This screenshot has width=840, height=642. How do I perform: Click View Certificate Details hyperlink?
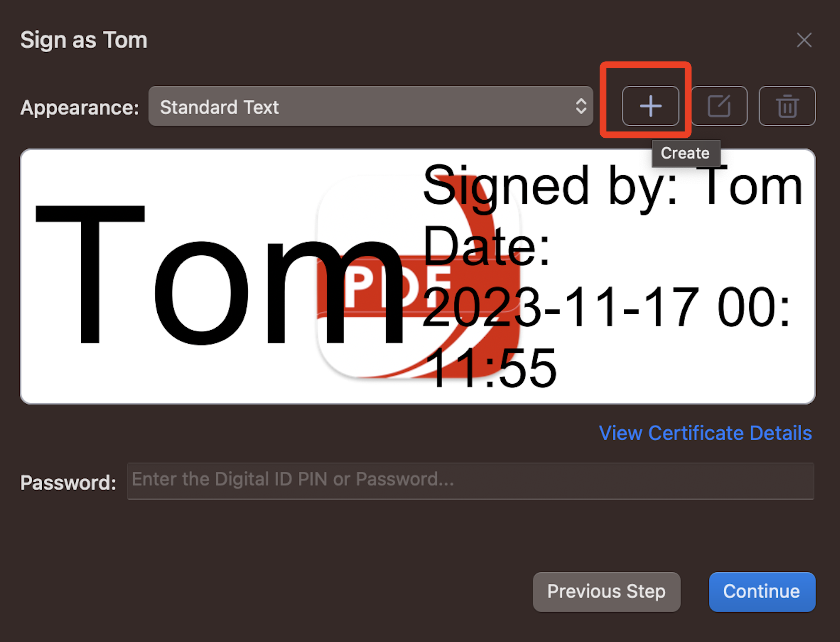coord(704,432)
